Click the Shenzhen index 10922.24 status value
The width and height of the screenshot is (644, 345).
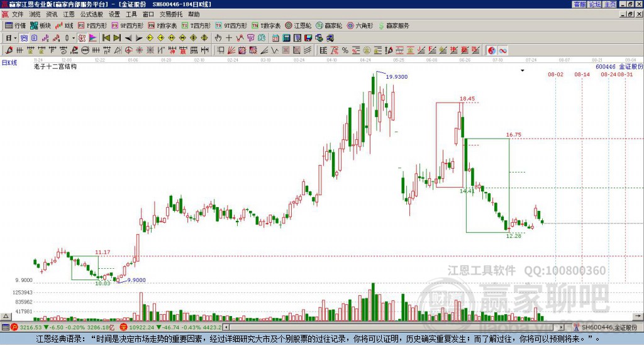tap(143, 327)
